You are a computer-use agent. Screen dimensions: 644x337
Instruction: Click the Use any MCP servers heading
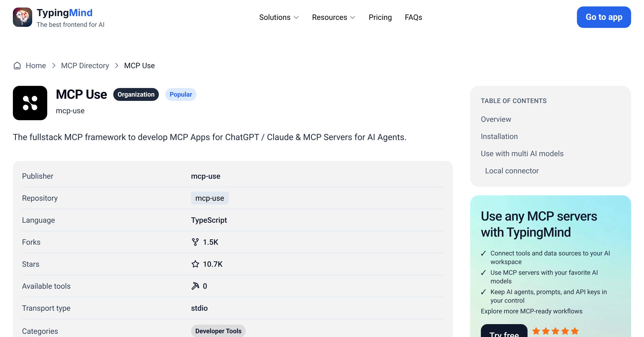539,224
